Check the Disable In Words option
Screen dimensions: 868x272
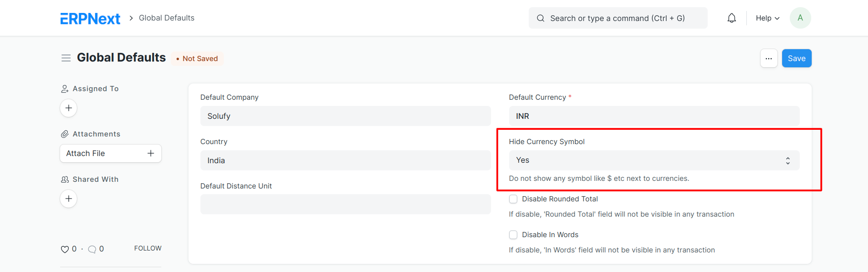pyautogui.click(x=513, y=235)
